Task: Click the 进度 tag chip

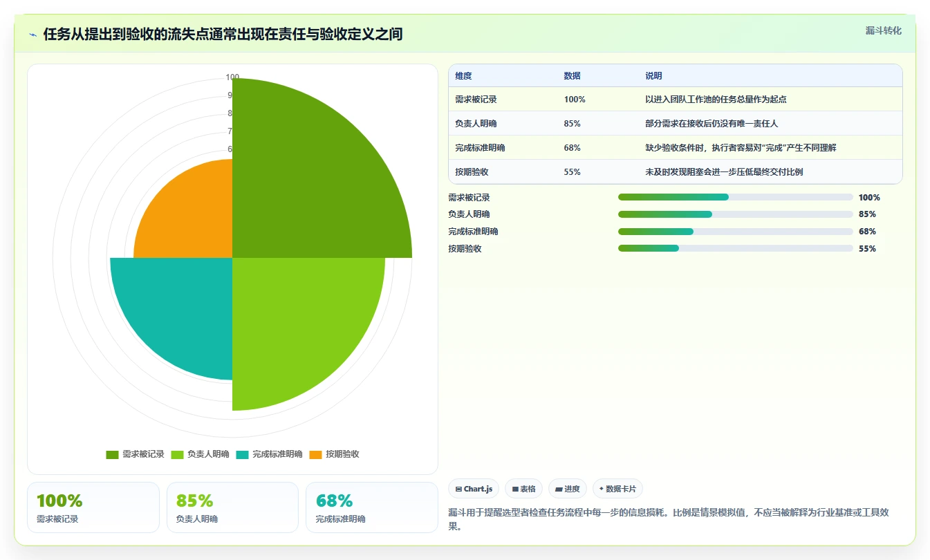Action: pos(567,489)
